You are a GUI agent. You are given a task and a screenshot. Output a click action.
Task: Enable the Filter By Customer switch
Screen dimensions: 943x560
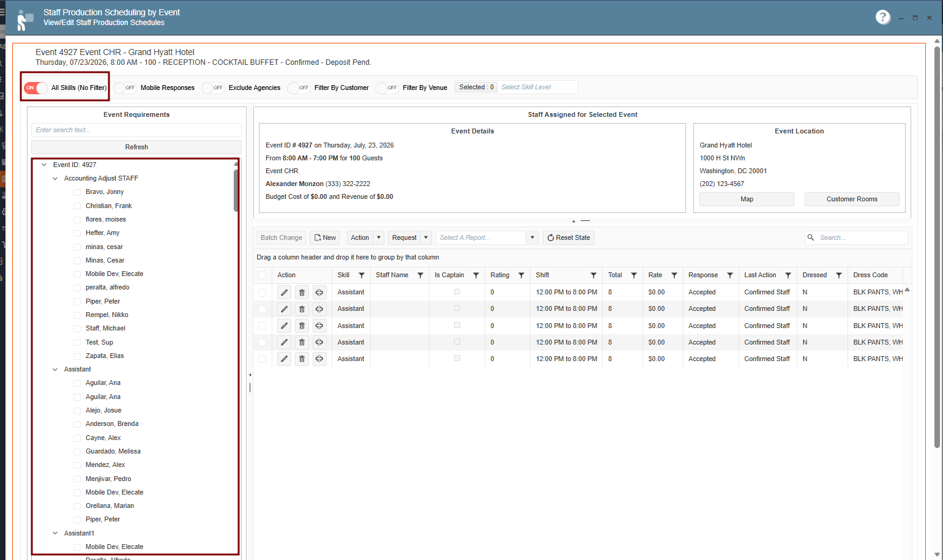(299, 88)
